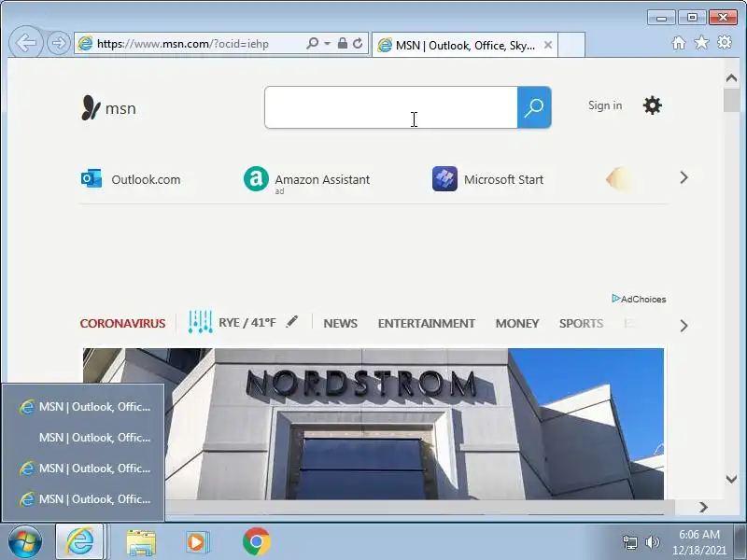Open the SPORTS category
Image resolution: width=747 pixels, height=560 pixels.
click(581, 323)
